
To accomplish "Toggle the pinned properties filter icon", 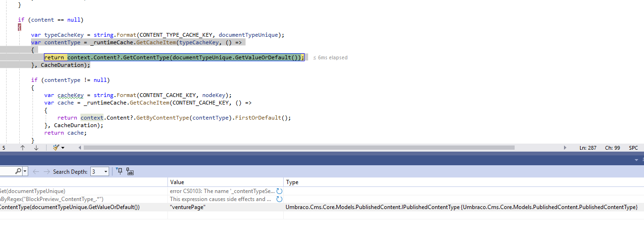I will 119,171.
